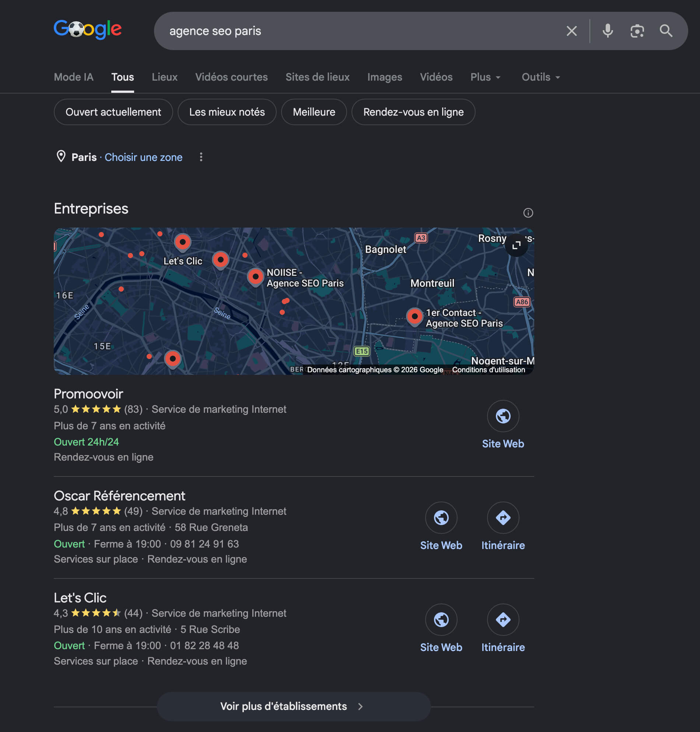
Task: Toggle the Rendez-vous en ligne filter
Action: (x=413, y=112)
